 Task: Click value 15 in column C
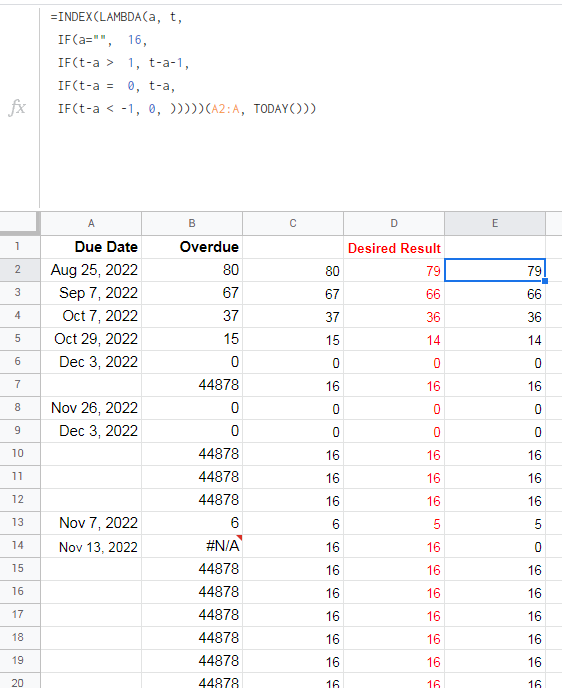point(293,339)
